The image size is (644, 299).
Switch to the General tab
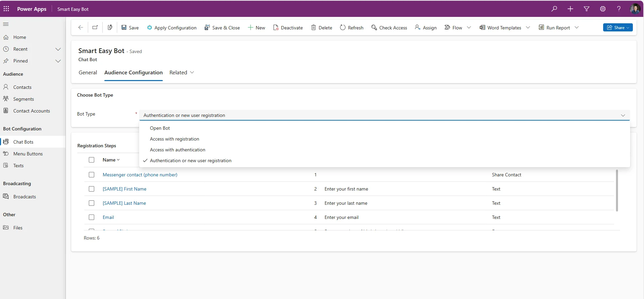pos(88,73)
